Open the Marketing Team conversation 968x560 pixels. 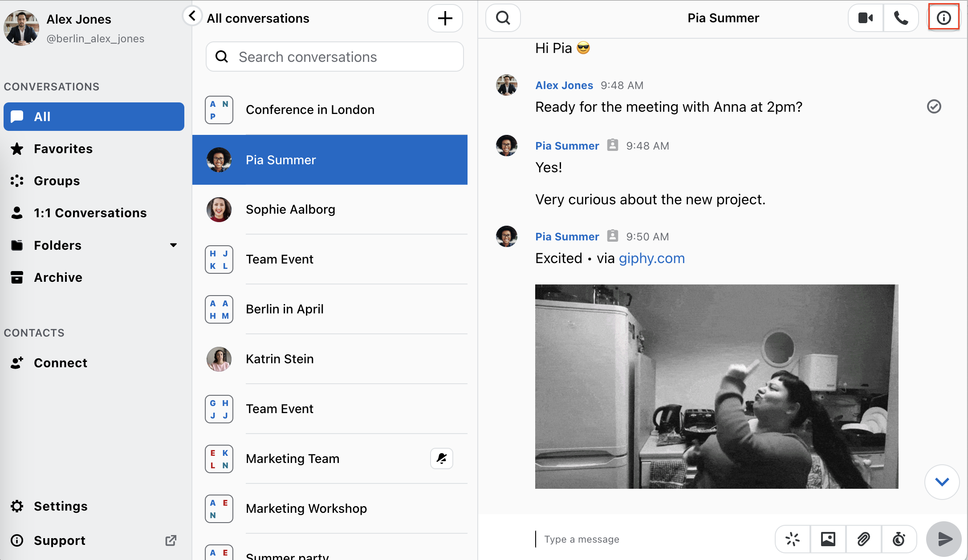point(330,459)
